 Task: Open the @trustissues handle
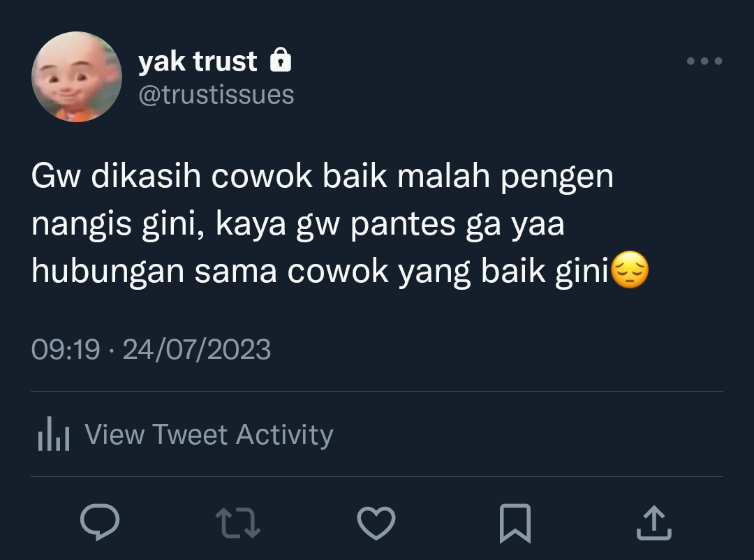[216, 94]
